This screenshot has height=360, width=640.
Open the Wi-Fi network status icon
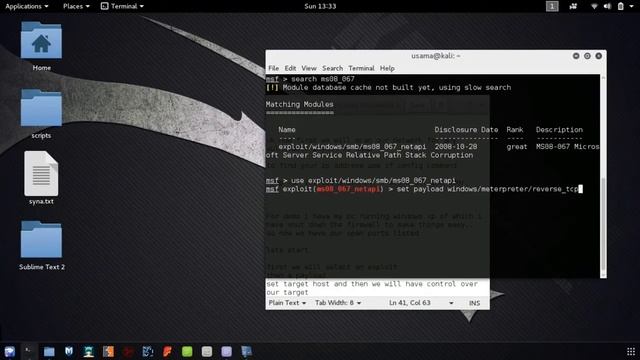point(594,6)
